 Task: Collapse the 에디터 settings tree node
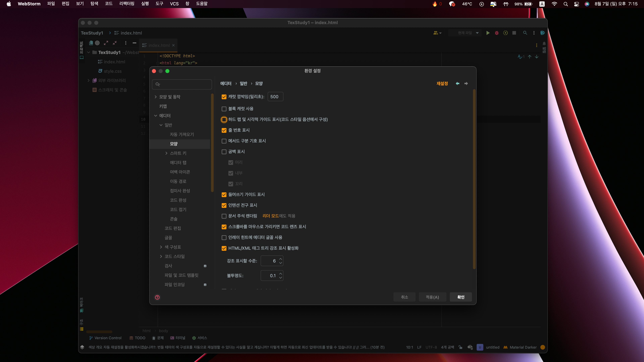(155, 116)
